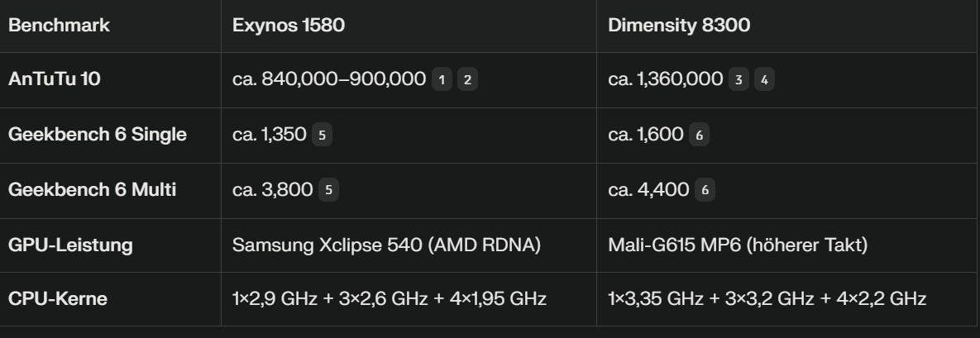Select the Exynos 1580 column header
980x338 pixels.
point(289,25)
